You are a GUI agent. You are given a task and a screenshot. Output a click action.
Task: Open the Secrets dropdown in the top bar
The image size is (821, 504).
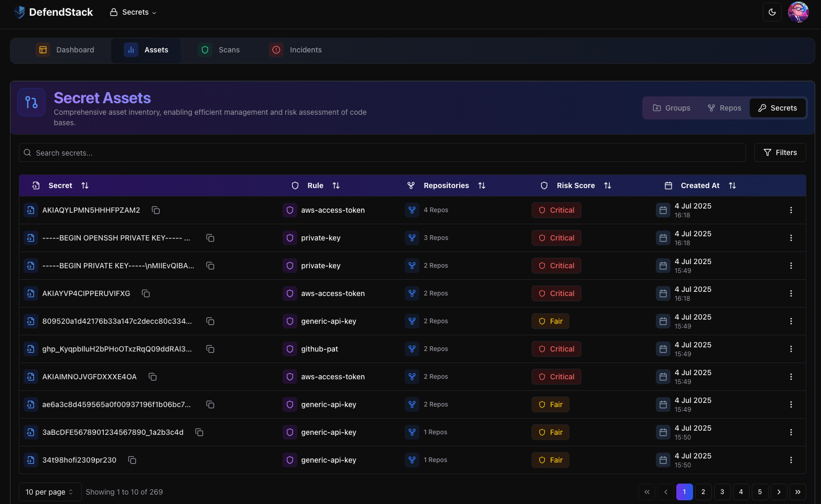point(133,12)
